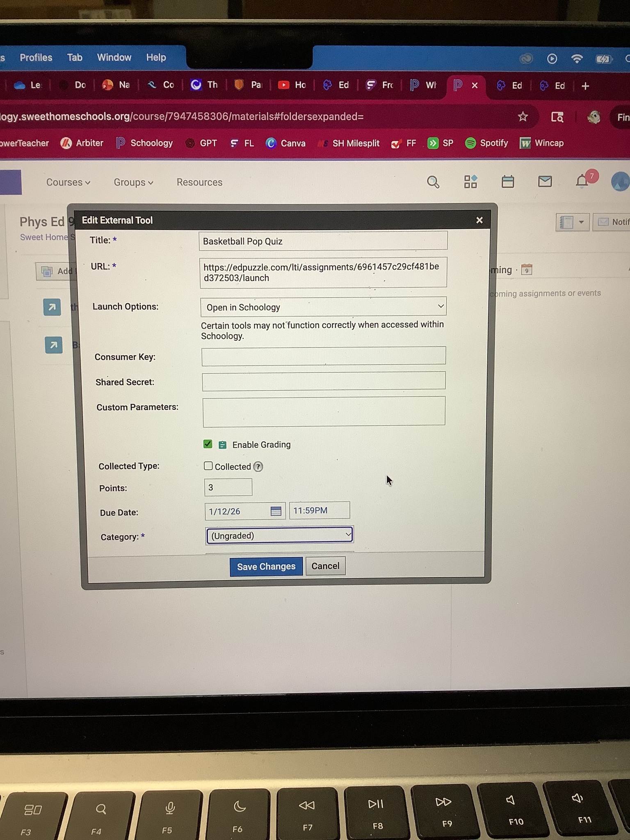This screenshot has height=840, width=630.
Task: Open the Category dropdown showing Ungraded
Action: pos(279,535)
